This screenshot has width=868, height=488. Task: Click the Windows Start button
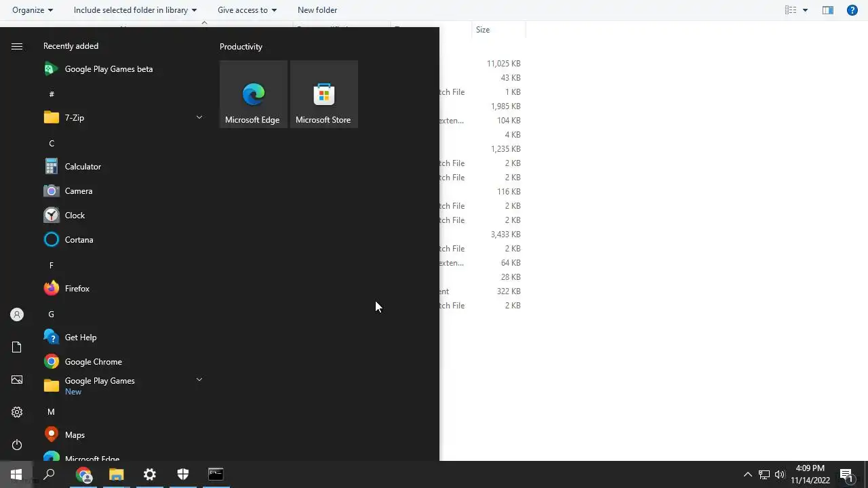(16, 474)
